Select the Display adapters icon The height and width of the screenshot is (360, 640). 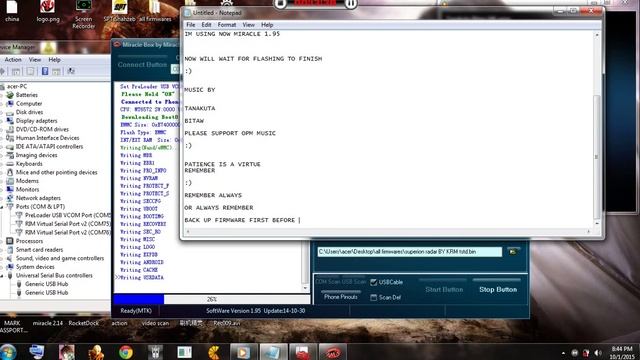10,120
